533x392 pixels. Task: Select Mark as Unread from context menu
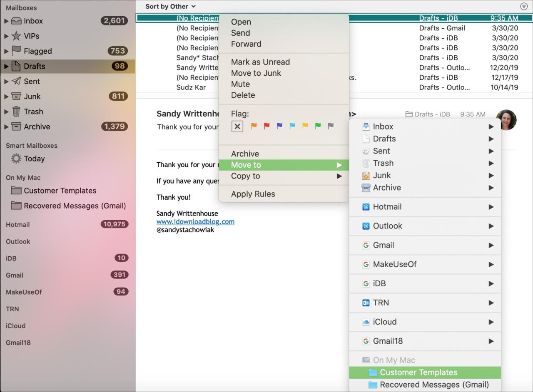tap(260, 62)
